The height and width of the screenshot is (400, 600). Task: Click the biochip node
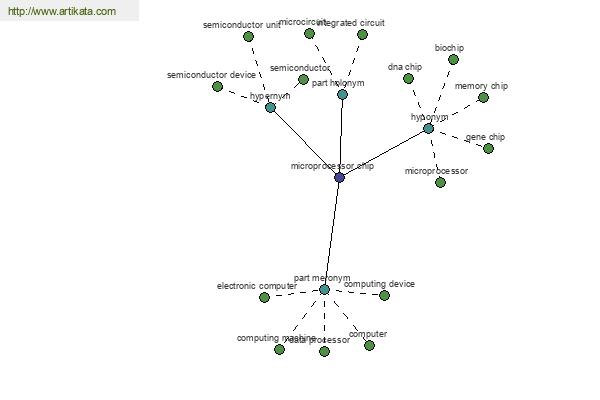pos(453,60)
